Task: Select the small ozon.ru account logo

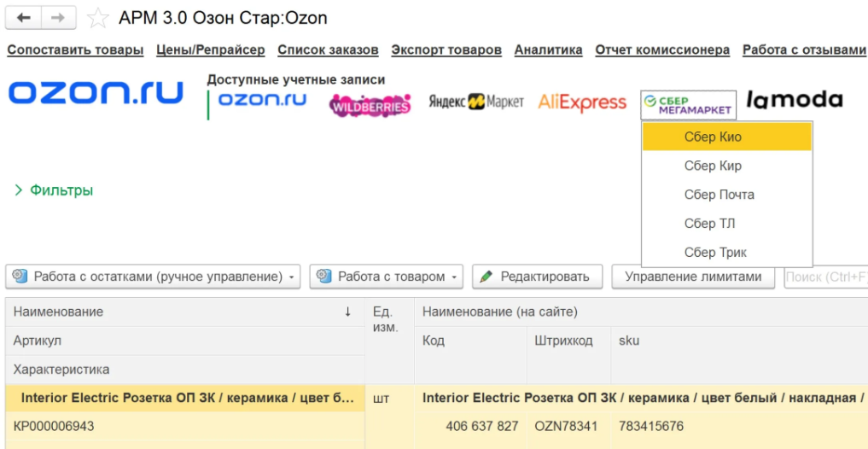Action: [262, 100]
